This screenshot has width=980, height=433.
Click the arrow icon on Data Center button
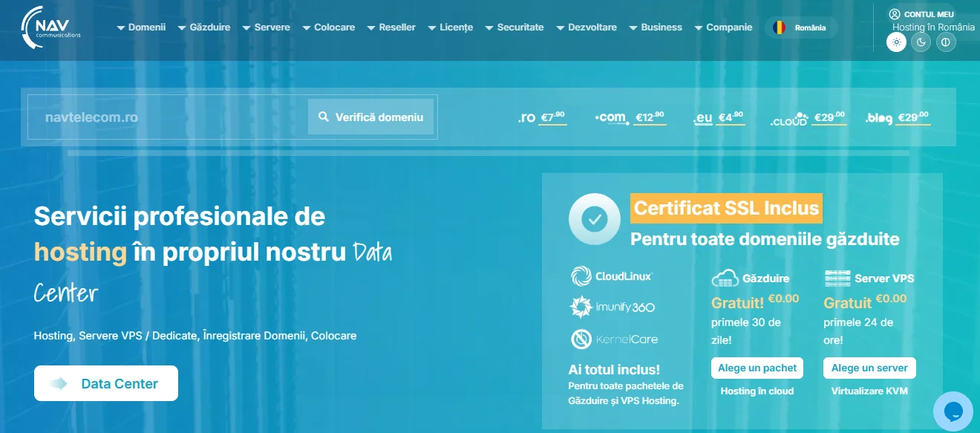click(x=59, y=383)
